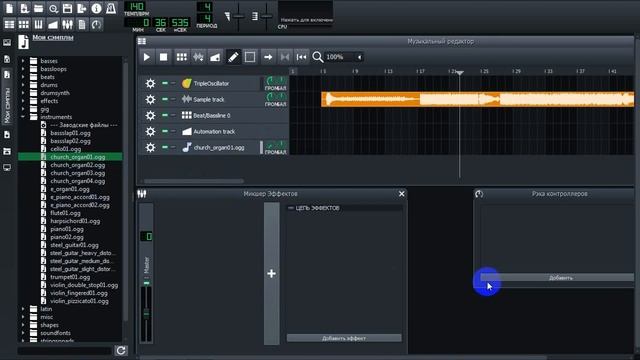This screenshot has width=640, height=360.
Task: Click the Добавить controller button
Action: 558,278
